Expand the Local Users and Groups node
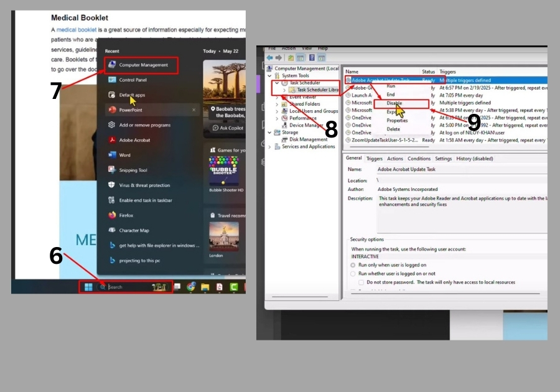Image resolution: width=560 pixels, height=392 pixels. [277, 111]
